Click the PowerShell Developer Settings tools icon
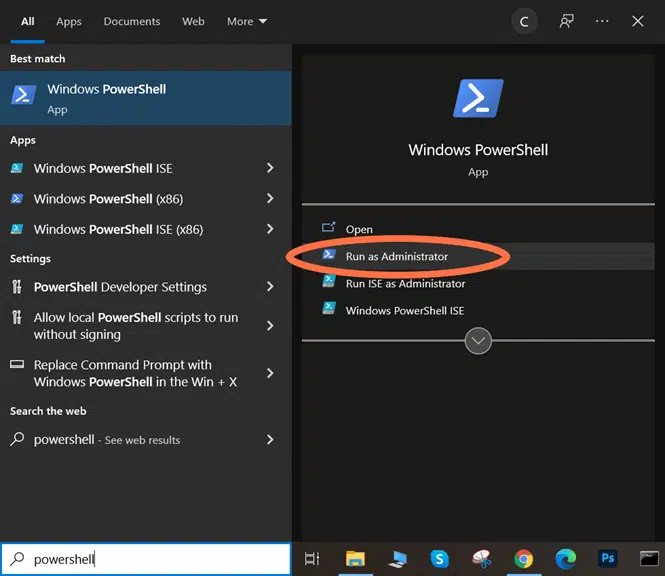The height and width of the screenshot is (576, 665). click(17, 287)
